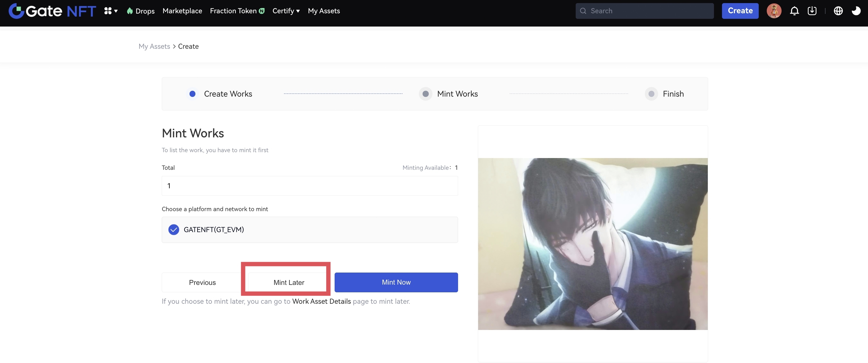Image resolution: width=868 pixels, height=363 pixels.
Task: Click the NFT artwork preview image
Action: coord(593,244)
